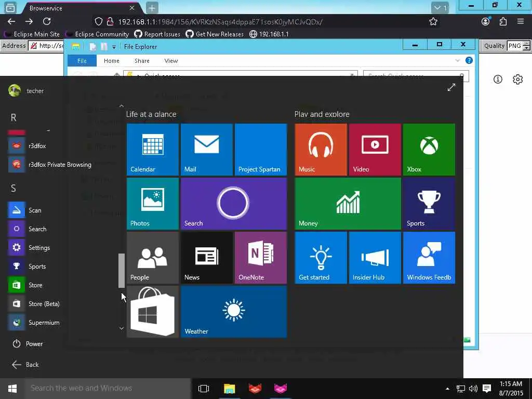Open the Action Center notifications icon
Viewport: 532px width, 399px height.
point(487,389)
